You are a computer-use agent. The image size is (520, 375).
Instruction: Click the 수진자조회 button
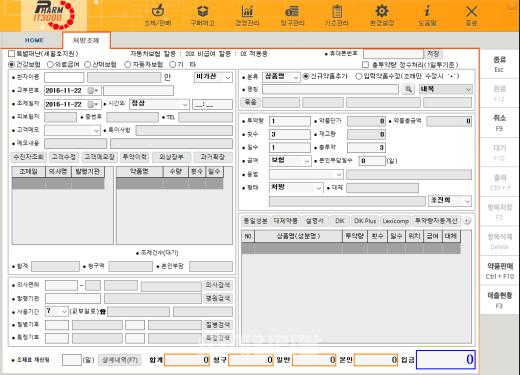tap(29, 157)
